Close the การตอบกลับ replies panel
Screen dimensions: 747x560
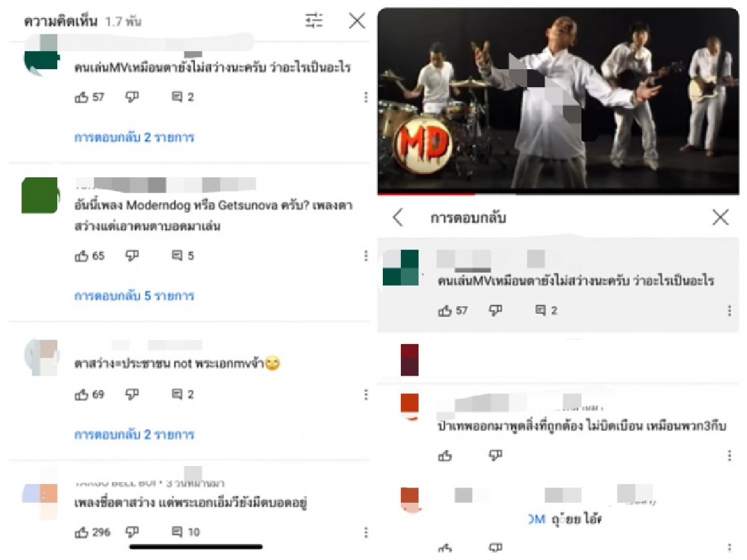point(720,217)
